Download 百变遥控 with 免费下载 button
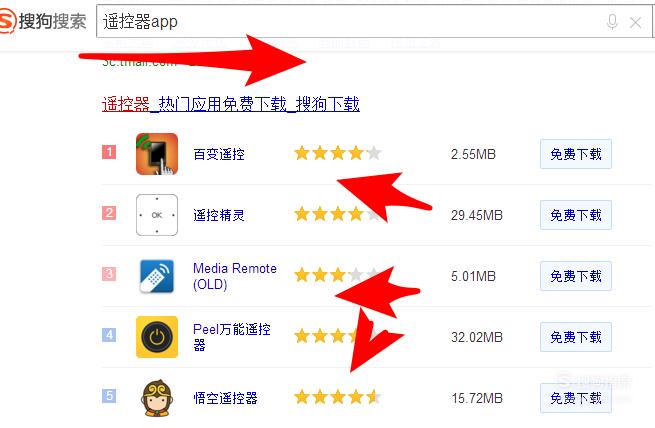This screenshot has width=655, height=428. [576, 154]
